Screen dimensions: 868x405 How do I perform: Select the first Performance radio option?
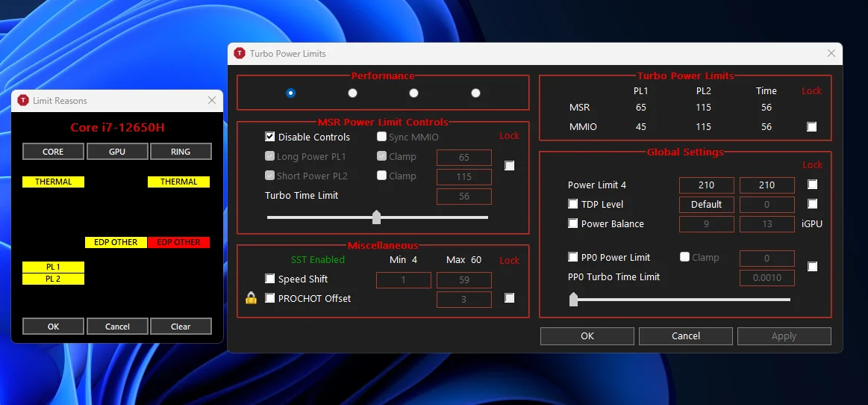click(290, 93)
